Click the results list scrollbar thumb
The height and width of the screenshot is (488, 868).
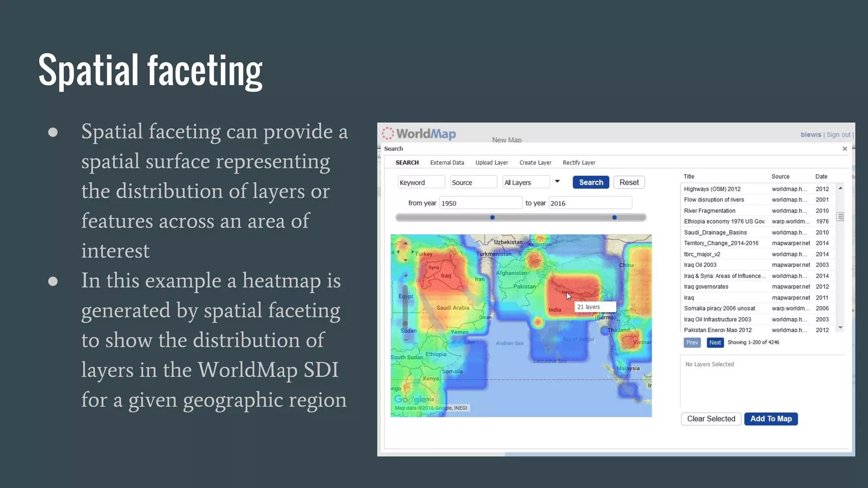click(x=840, y=217)
